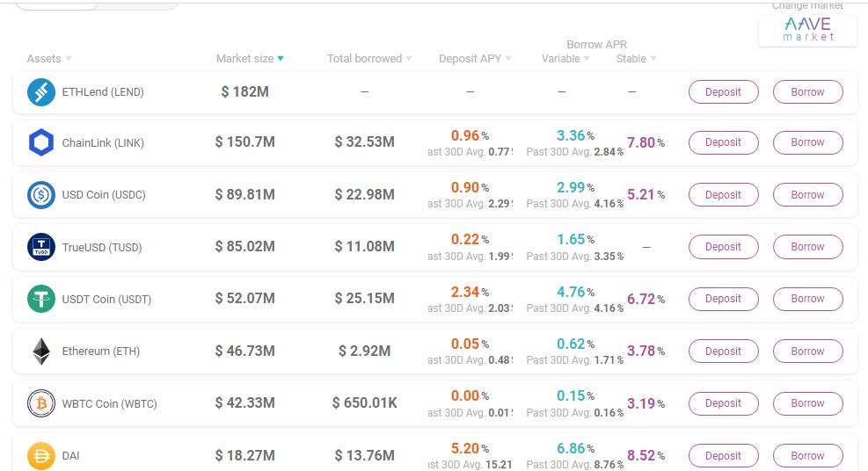Click Deposit for USD Coin (USDC)

[724, 194]
